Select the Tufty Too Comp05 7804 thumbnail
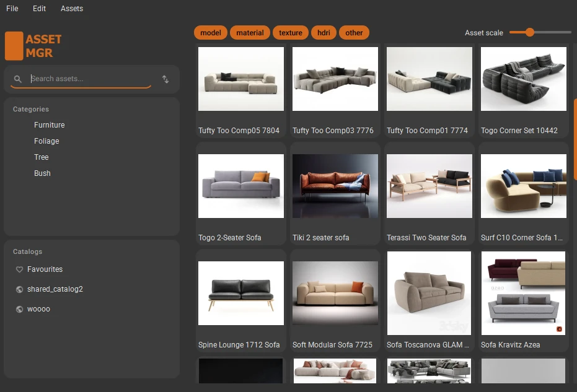This screenshot has width=577, height=392. point(241,79)
